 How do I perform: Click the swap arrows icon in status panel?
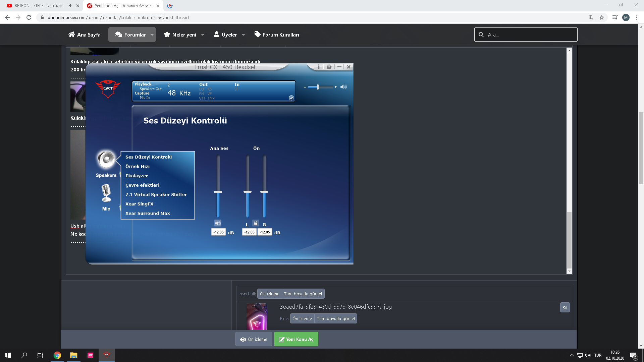(291, 98)
